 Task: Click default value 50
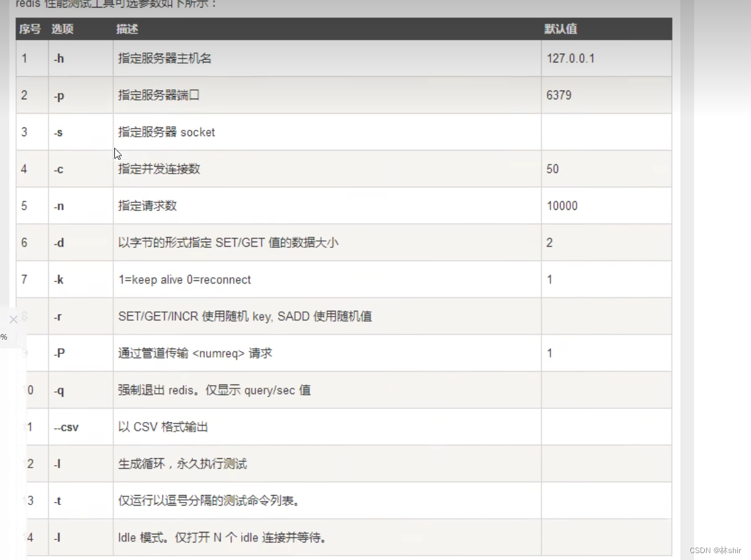(x=552, y=169)
